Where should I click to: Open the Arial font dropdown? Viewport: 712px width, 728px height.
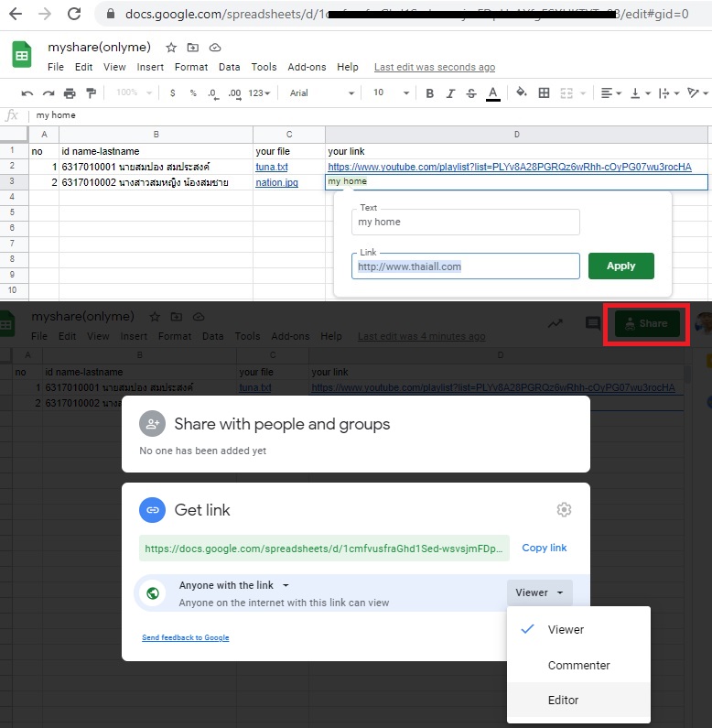321,92
